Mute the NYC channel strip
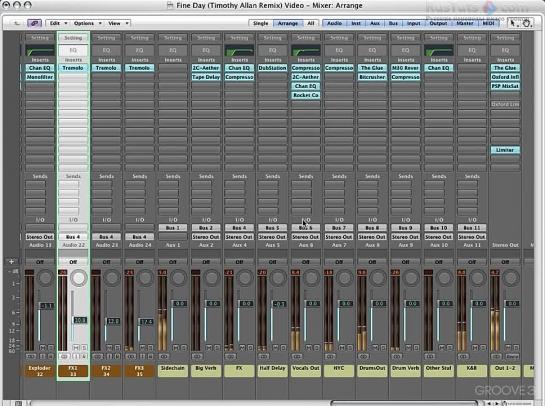Image resolution: width=545 pixels, height=406 pixels. (342, 347)
